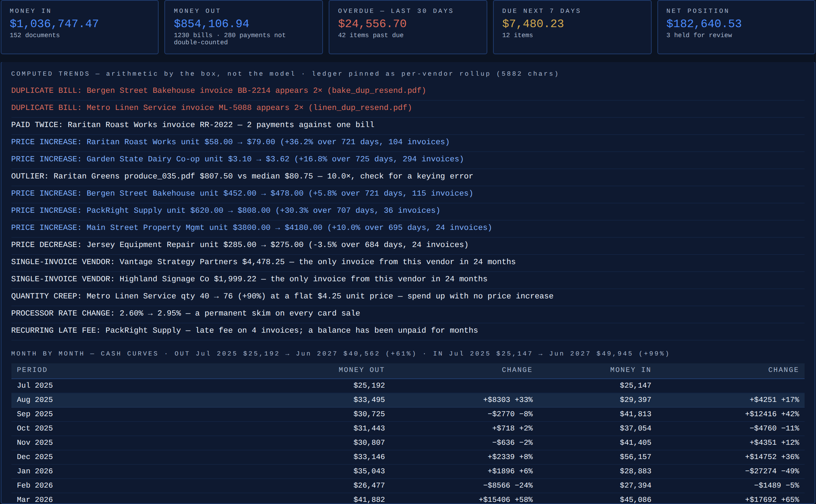Select the Aug 2025 table row
This screenshot has height=504, width=816.
(x=408, y=400)
